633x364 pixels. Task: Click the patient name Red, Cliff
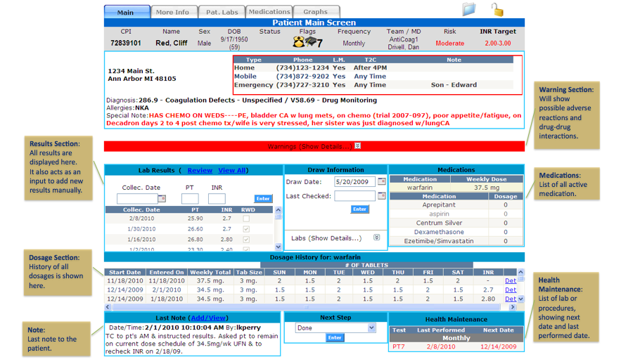point(171,43)
